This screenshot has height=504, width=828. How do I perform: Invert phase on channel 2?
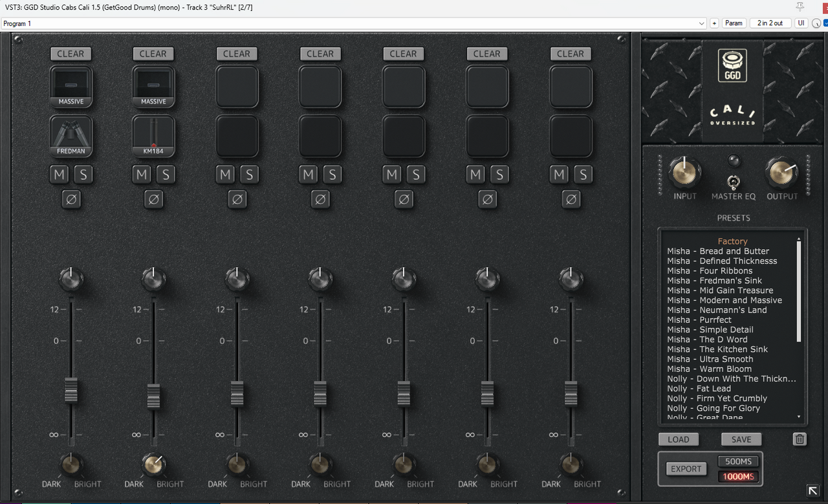click(x=153, y=199)
